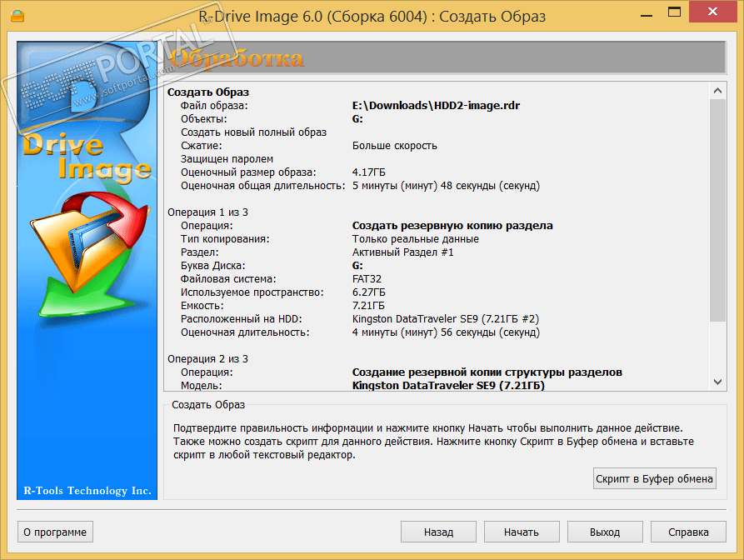Click the Модель: label in operation 2
744x560 pixels.
click(201, 385)
